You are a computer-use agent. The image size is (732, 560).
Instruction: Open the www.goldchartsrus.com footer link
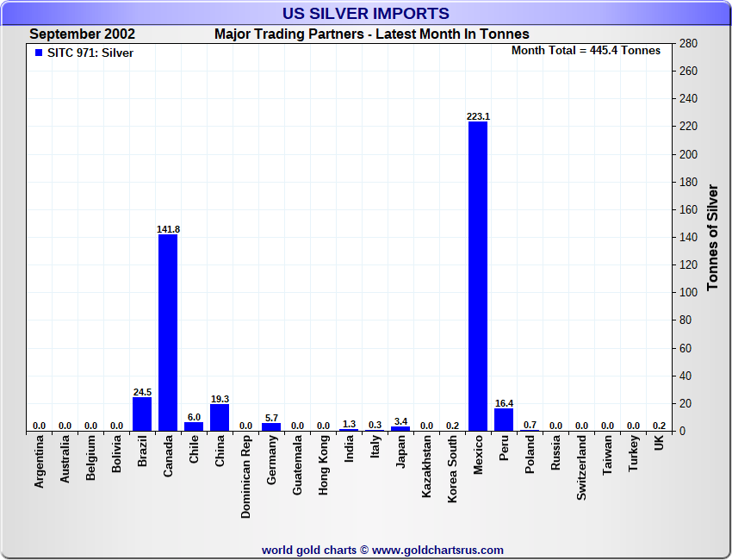(x=437, y=550)
